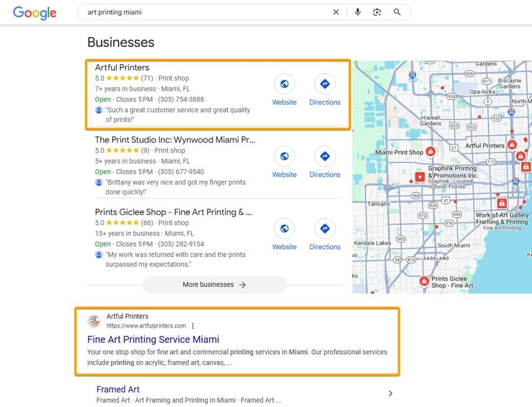Screen dimensions: 532x407
Task: Click the More businesses button
Action: (x=215, y=284)
